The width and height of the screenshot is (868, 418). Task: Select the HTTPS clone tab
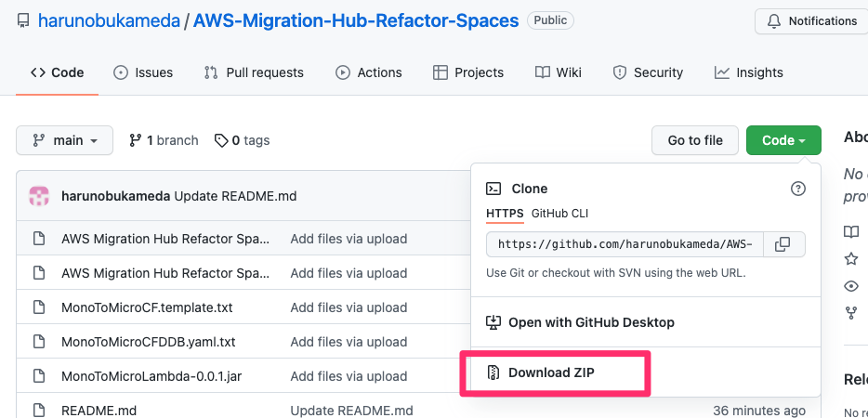[505, 213]
